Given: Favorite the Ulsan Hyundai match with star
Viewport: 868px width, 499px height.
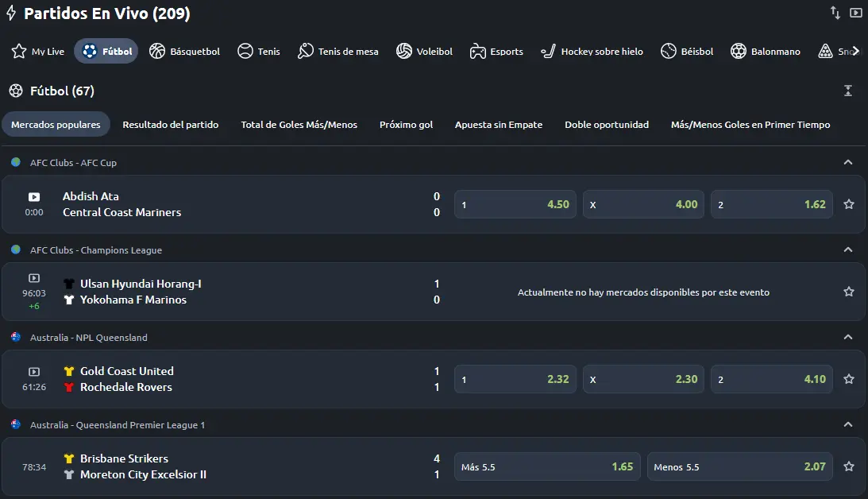Looking at the screenshot, I should click(x=849, y=292).
